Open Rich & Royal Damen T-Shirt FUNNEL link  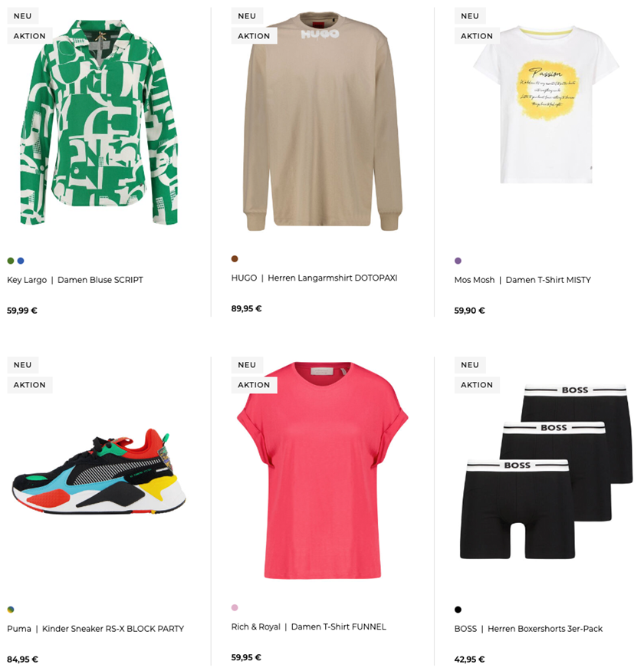coord(308,627)
